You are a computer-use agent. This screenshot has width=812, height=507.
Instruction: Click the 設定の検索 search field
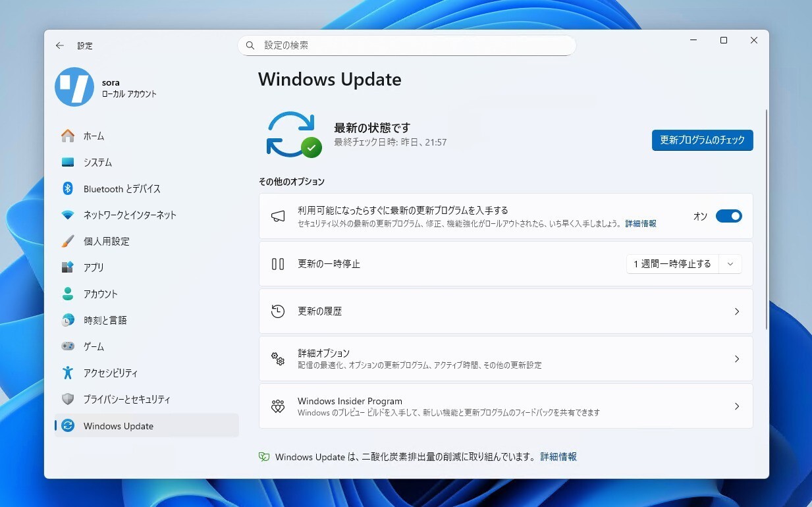[407, 45]
